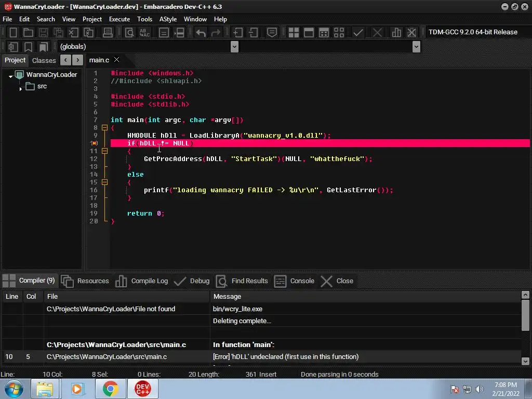Open the Project menu
This screenshot has width=532, height=399.
click(92, 19)
